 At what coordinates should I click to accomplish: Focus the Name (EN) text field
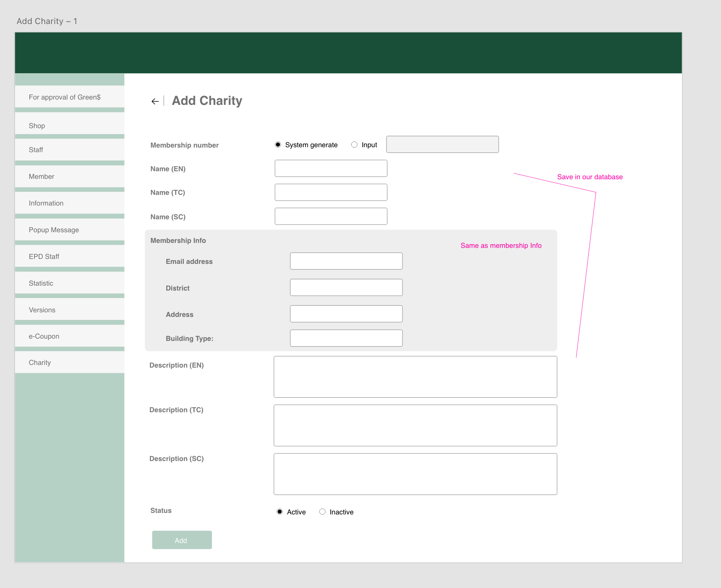tap(331, 168)
